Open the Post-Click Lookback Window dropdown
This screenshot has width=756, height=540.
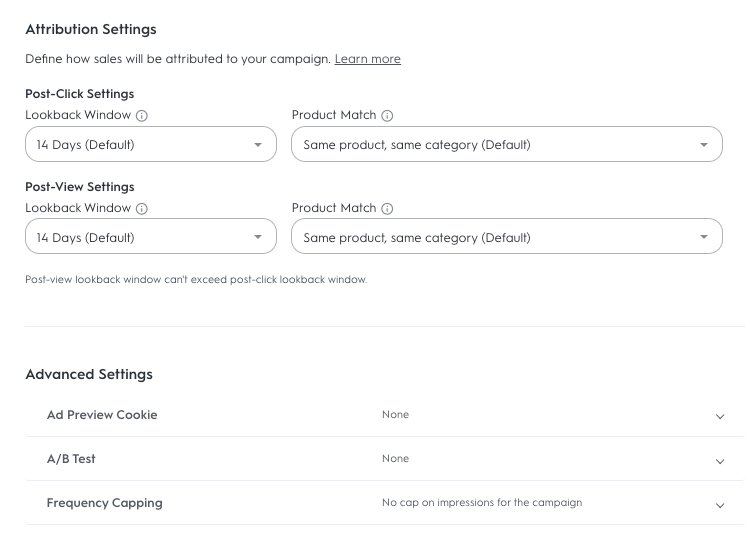coord(150,145)
